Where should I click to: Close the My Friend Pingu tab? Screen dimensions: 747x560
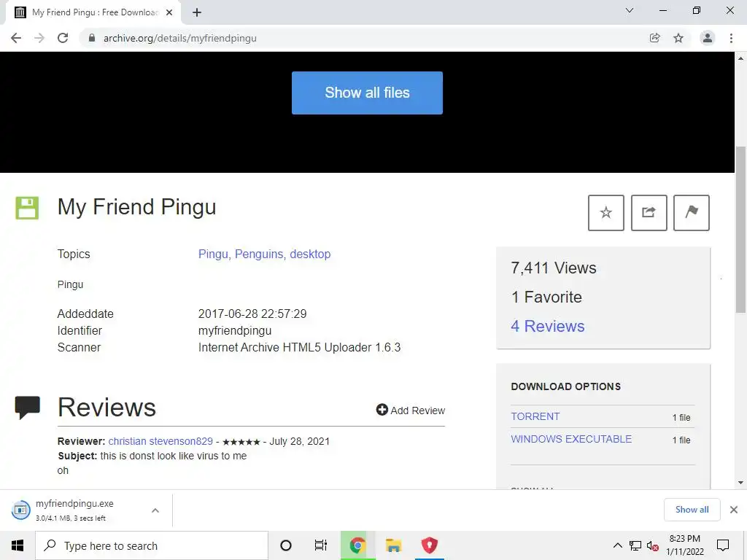pyautogui.click(x=169, y=12)
